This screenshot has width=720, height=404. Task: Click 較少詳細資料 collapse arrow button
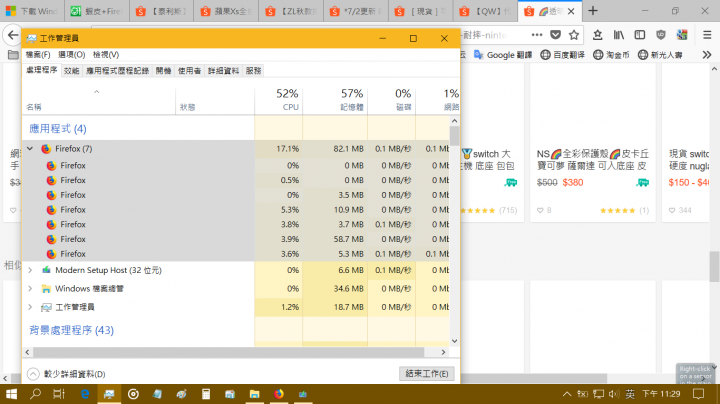pyautogui.click(x=33, y=374)
